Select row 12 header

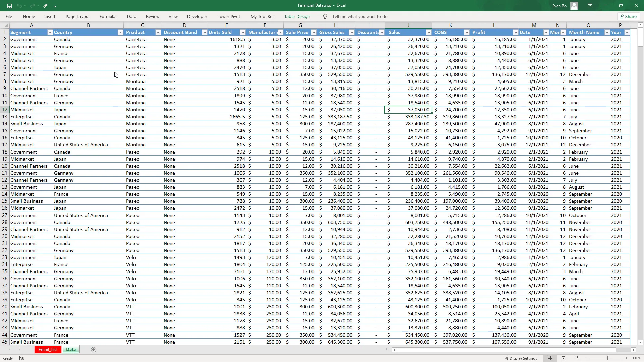pos(5,110)
